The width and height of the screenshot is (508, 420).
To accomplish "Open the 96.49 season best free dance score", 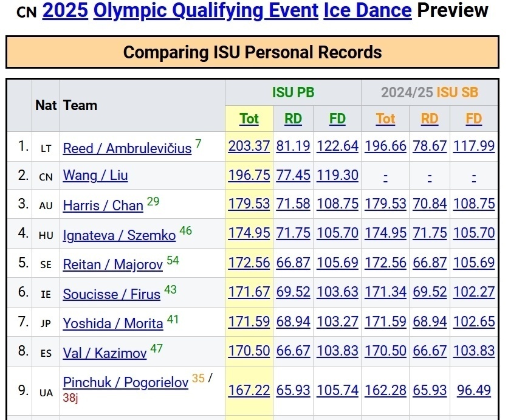I will [474, 390].
